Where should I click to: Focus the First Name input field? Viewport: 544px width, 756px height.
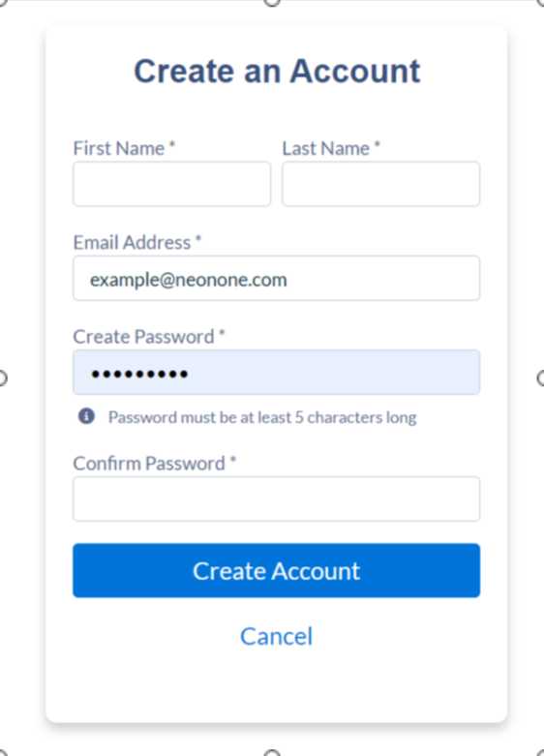click(x=171, y=184)
